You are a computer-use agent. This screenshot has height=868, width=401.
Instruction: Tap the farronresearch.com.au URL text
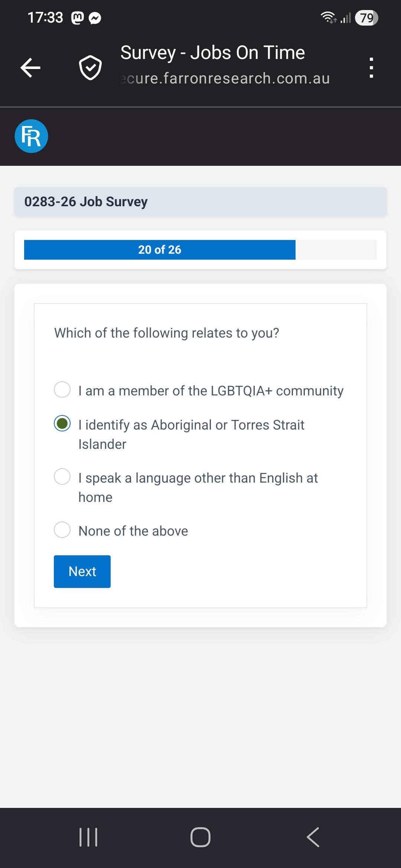click(225, 79)
